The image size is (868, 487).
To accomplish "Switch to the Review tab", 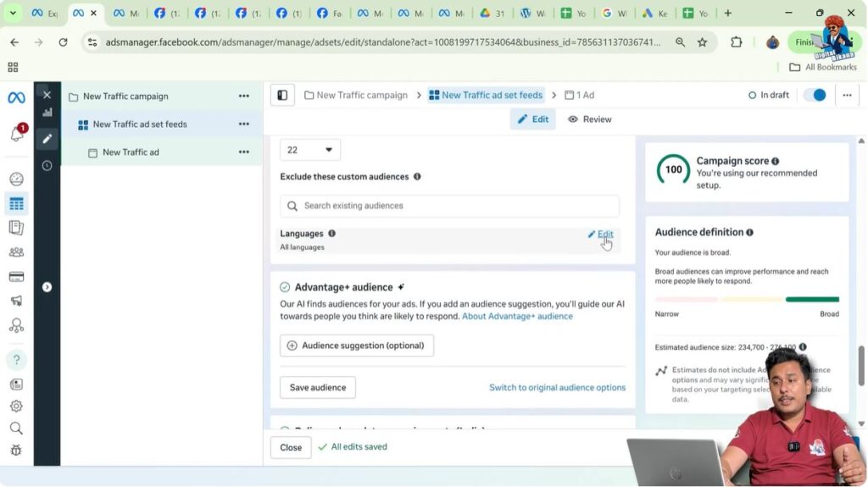I will [x=589, y=119].
